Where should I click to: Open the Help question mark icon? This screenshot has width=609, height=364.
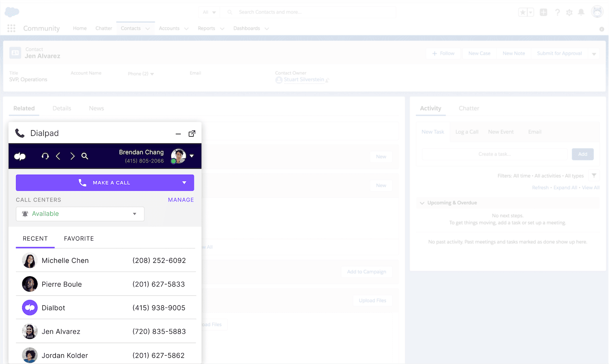(x=557, y=12)
